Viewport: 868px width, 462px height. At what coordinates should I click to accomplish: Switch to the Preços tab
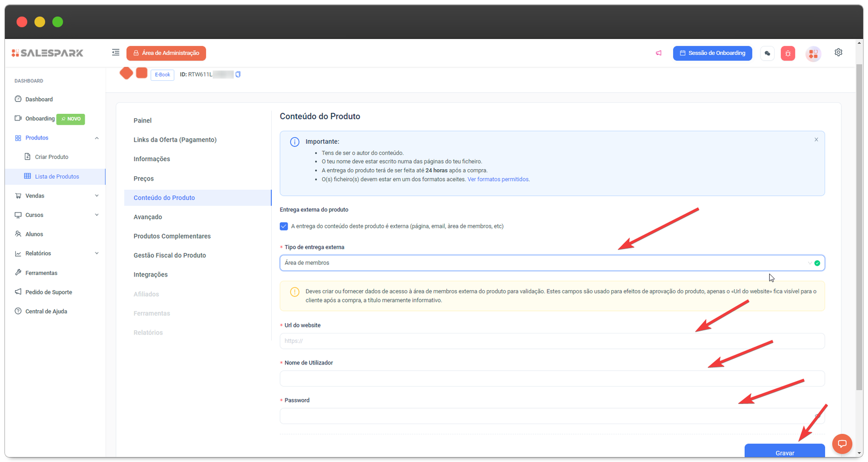tap(144, 178)
